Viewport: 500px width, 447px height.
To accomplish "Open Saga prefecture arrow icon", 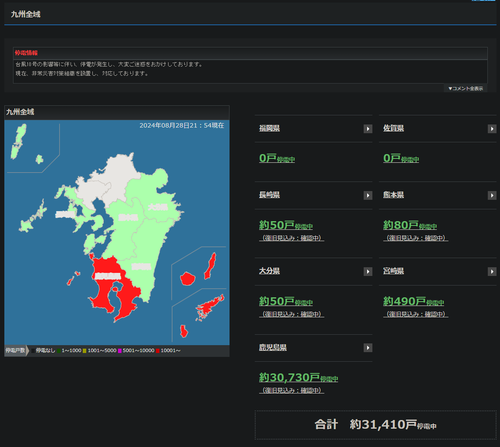I will 492,129.
